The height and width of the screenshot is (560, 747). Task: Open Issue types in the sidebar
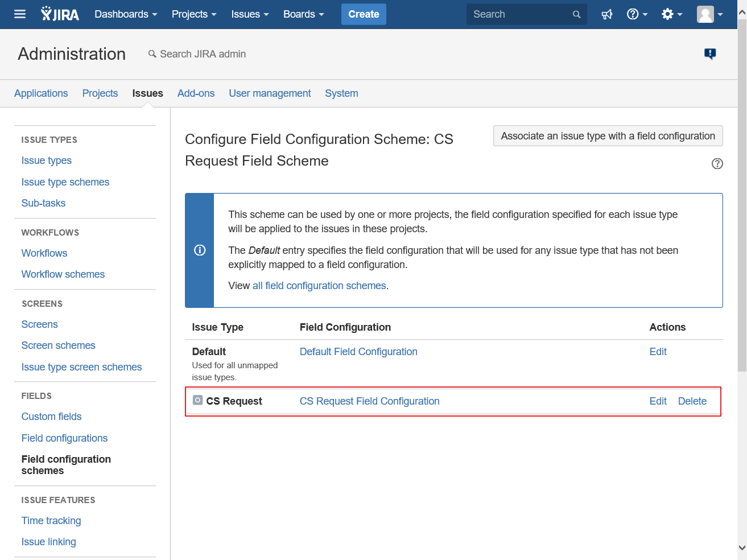(x=47, y=160)
